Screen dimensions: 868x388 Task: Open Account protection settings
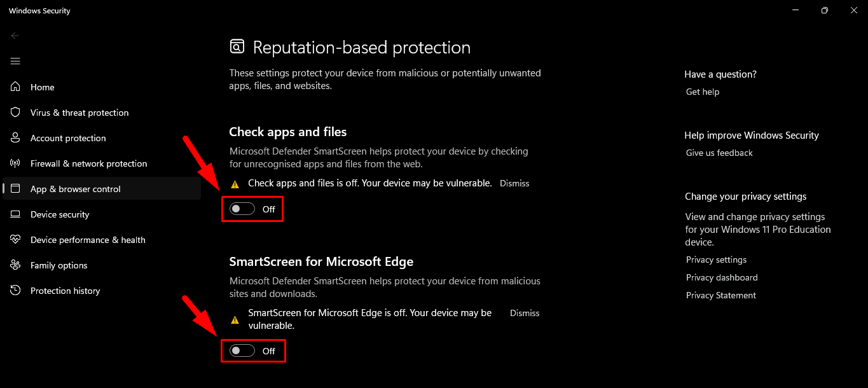coord(67,138)
